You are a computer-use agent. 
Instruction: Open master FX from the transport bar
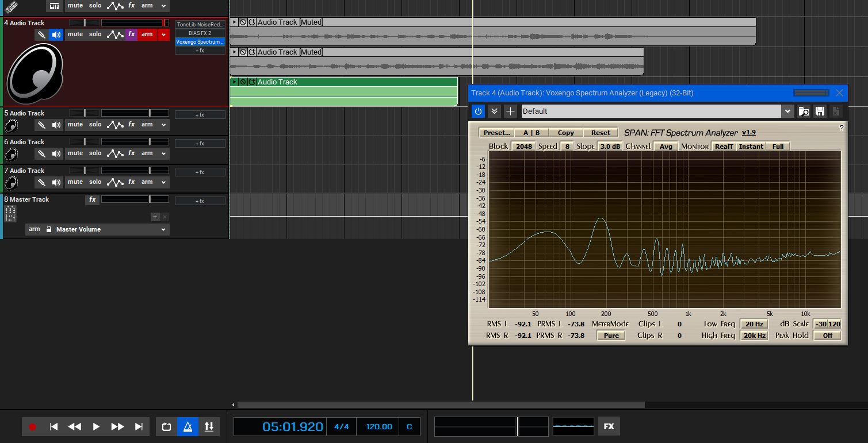(609, 427)
